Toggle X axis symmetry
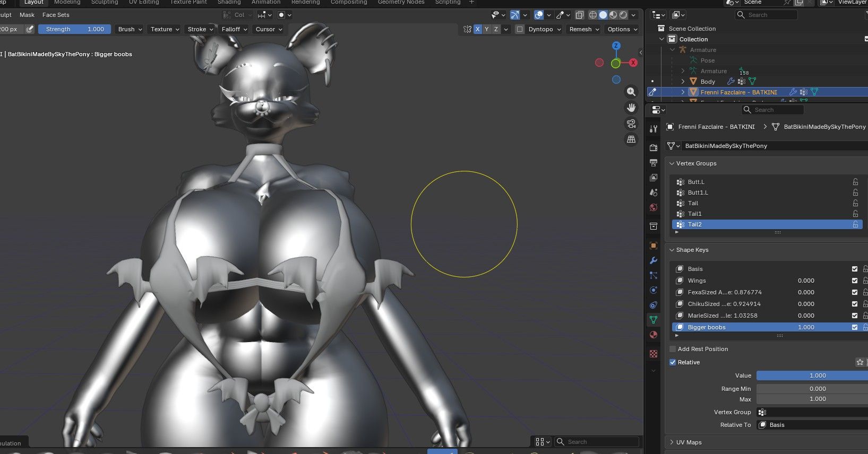This screenshot has height=454, width=868. coord(478,29)
